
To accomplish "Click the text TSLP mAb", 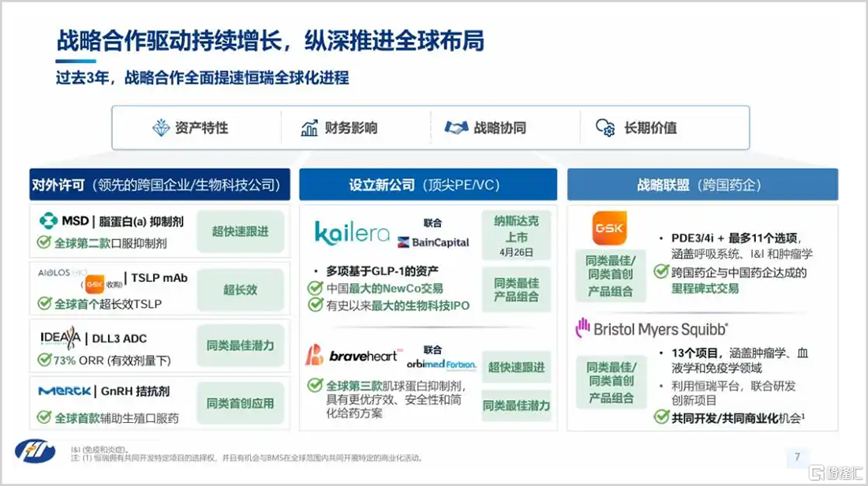I will pos(159,278).
